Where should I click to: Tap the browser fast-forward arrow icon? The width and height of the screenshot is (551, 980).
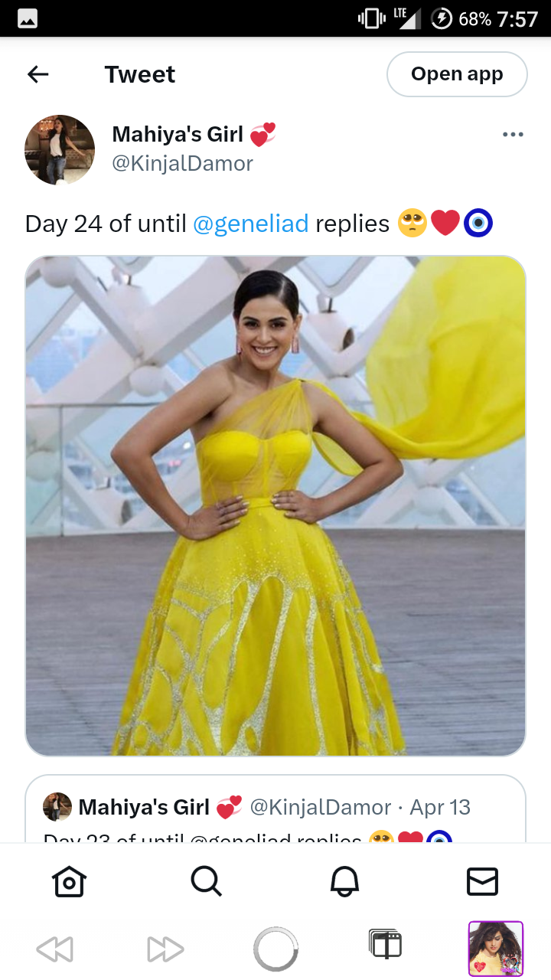(x=165, y=950)
